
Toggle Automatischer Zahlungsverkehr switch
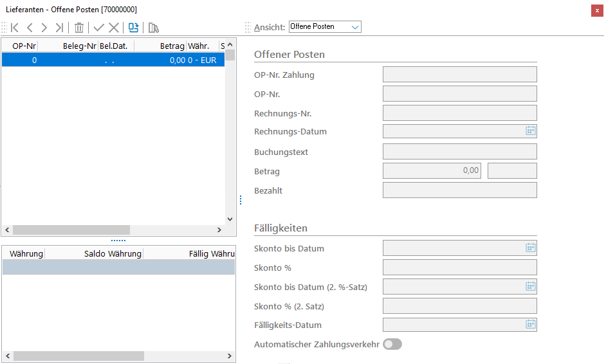[392, 344]
